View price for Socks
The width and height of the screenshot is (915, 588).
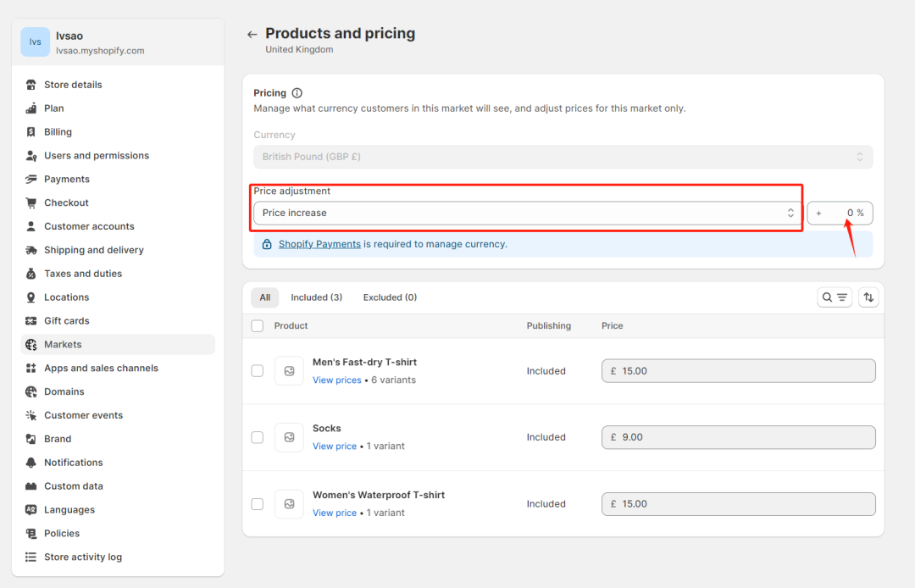click(335, 447)
